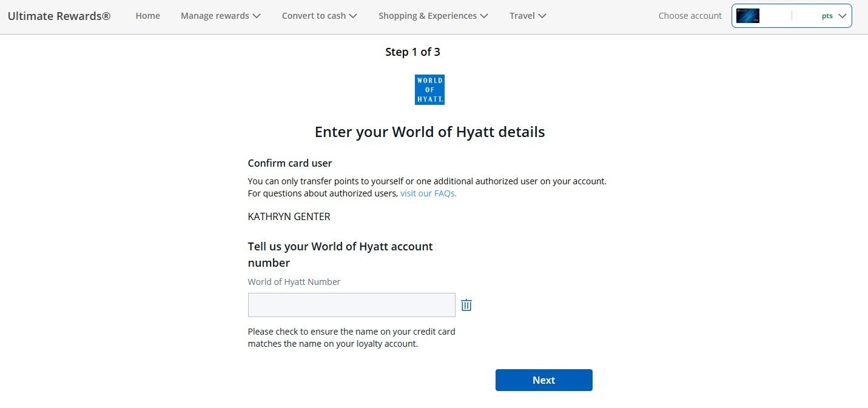Click the chevron next to pts
Screen dimensions: 868x408
tap(842, 16)
